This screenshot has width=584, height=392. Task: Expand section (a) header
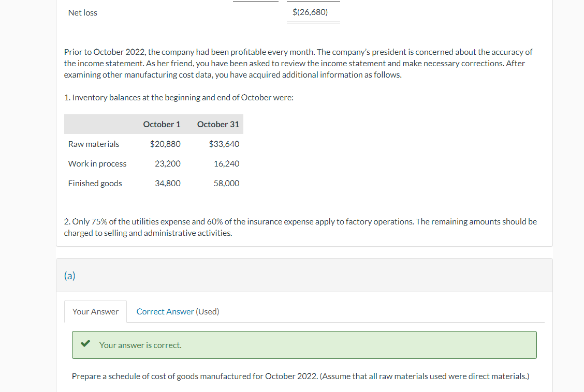[x=69, y=276]
